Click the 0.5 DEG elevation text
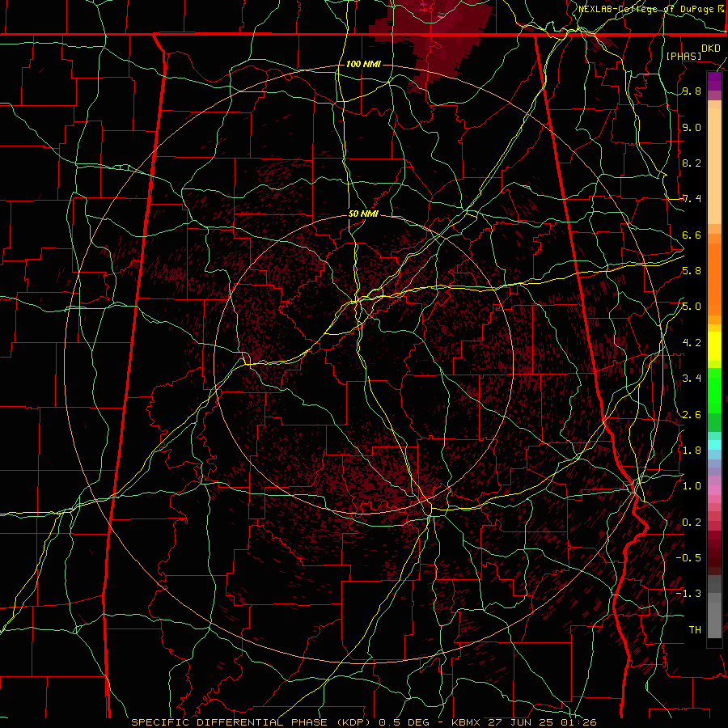Image resolution: width=728 pixels, height=728 pixels. [405, 722]
